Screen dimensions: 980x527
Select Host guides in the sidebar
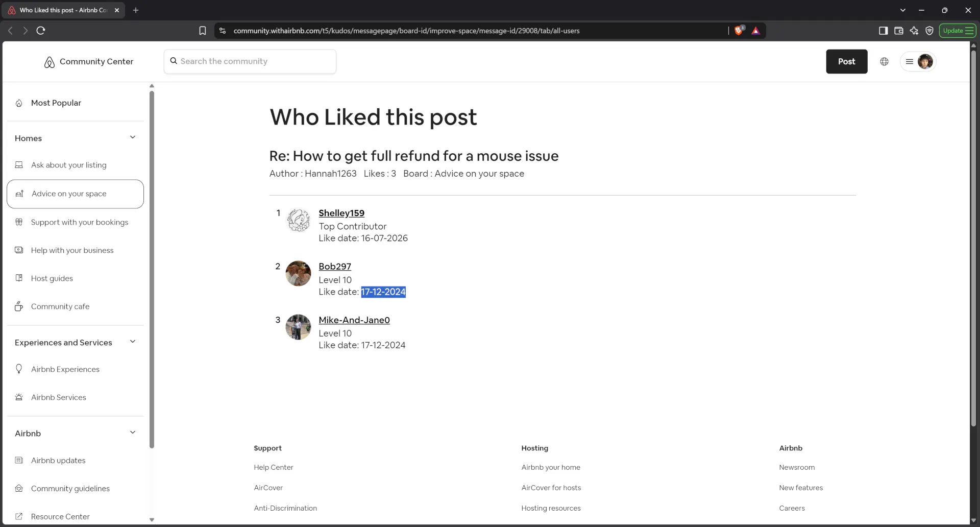[76, 278]
